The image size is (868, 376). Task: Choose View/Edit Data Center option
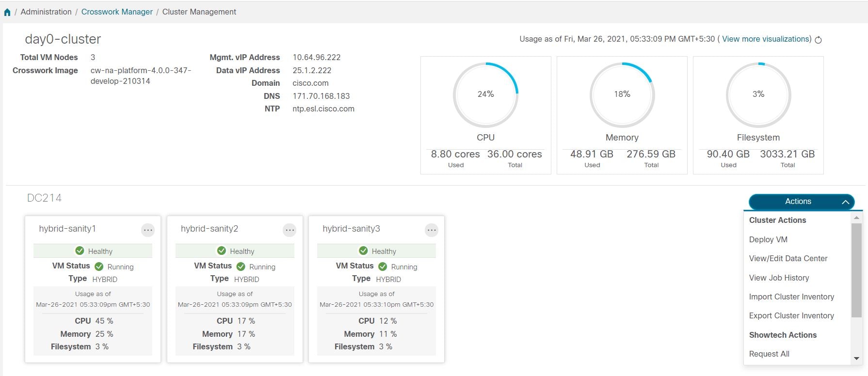tap(788, 258)
